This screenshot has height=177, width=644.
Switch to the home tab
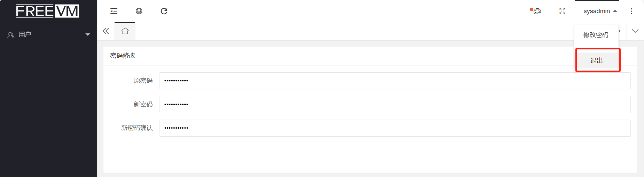pyautogui.click(x=125, y=31)
